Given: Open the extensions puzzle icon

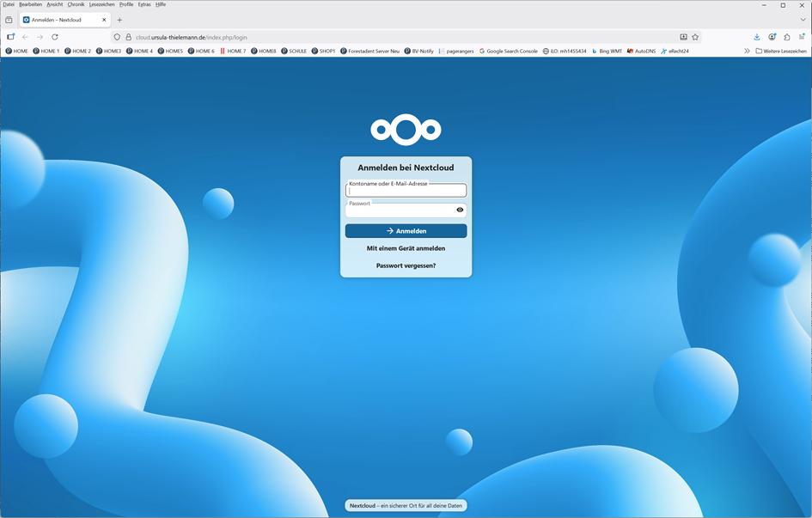Looking at the screenshot, I should coord(787,37).
